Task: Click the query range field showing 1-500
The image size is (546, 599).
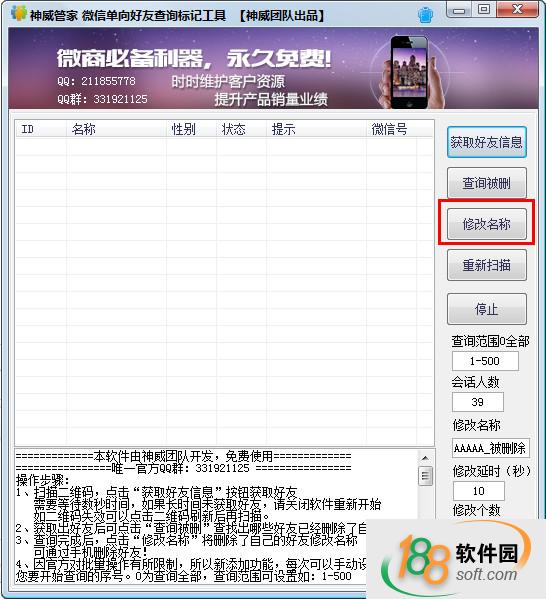Action: click(x=485, y=361)
